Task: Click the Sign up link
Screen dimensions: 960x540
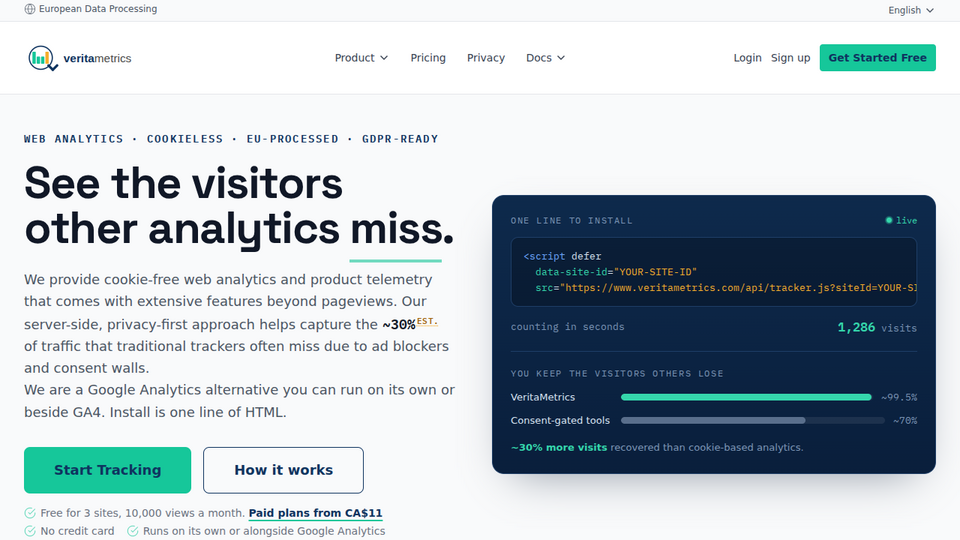Action: point(790,58)
